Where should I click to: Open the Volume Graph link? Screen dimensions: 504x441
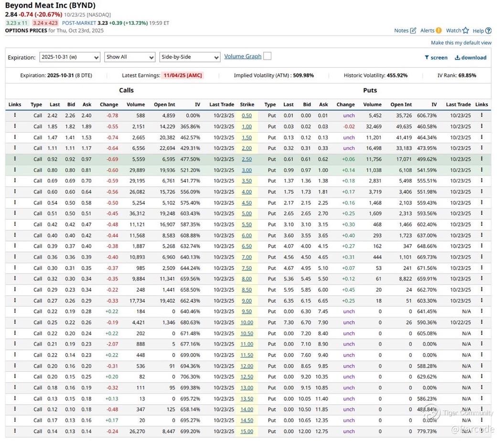point(243,56)
